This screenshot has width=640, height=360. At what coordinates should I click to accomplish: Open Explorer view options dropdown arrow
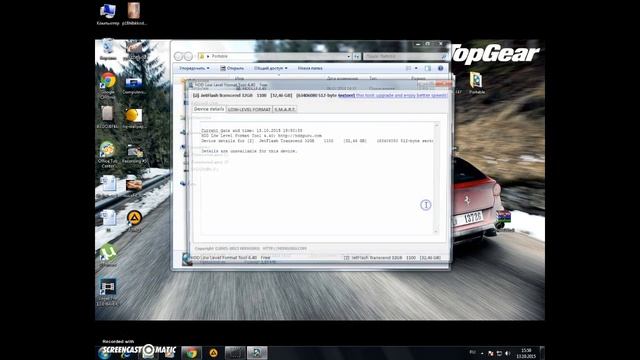(x=416, y=68)
